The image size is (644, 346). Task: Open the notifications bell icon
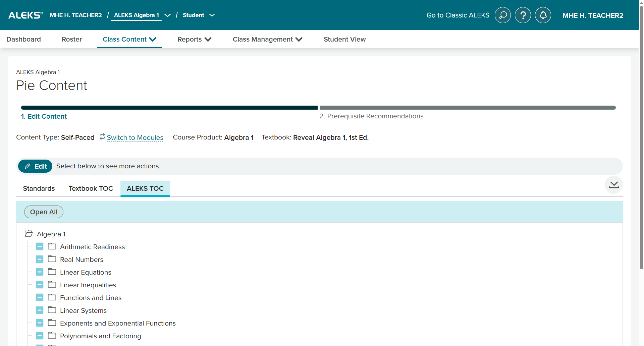coord(543,15)
